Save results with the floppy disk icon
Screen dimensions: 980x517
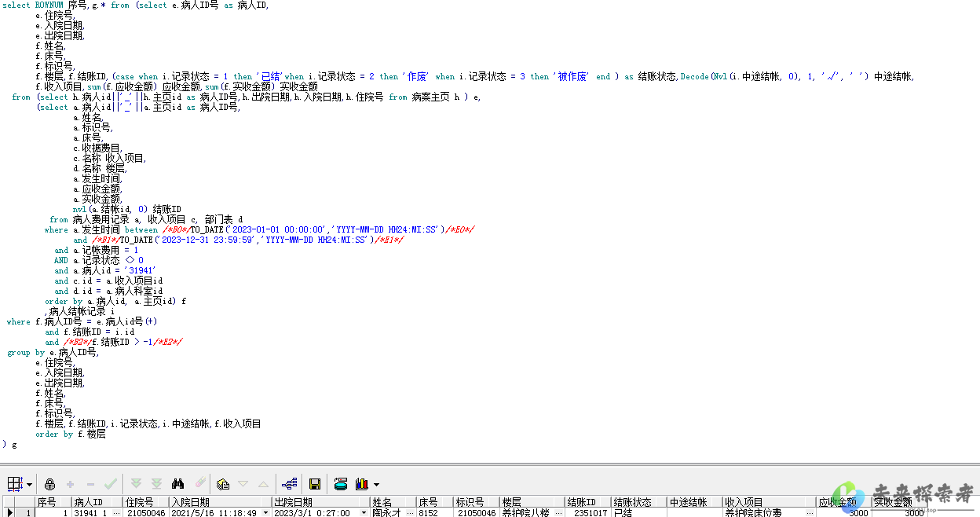tap(315, 484)
